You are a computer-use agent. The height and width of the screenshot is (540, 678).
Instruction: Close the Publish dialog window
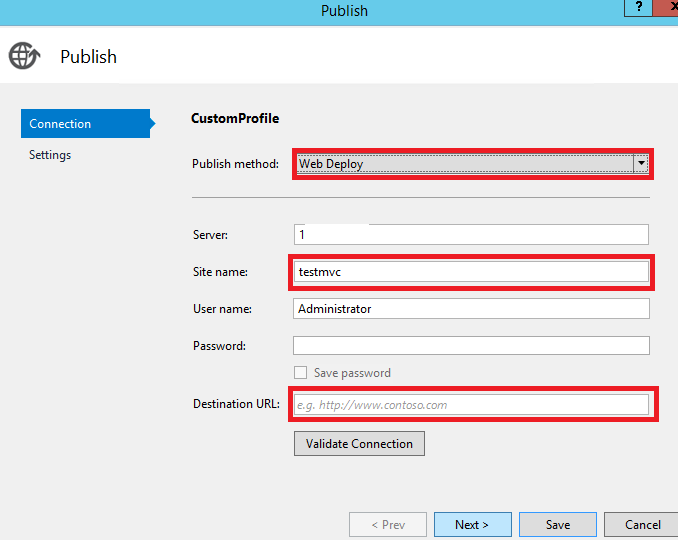(670, 7)
